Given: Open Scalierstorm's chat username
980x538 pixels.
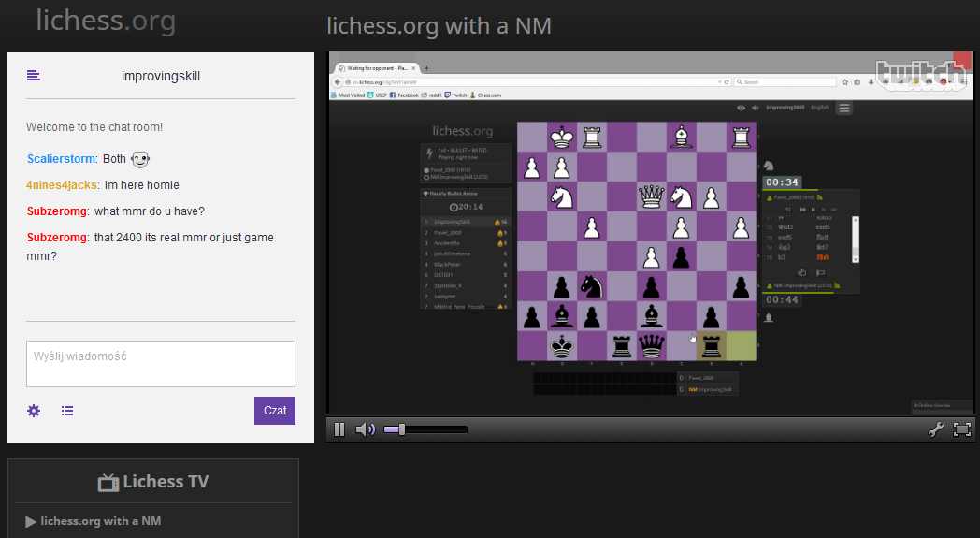Looking at the screenshot, I should [x=62, y=159].
